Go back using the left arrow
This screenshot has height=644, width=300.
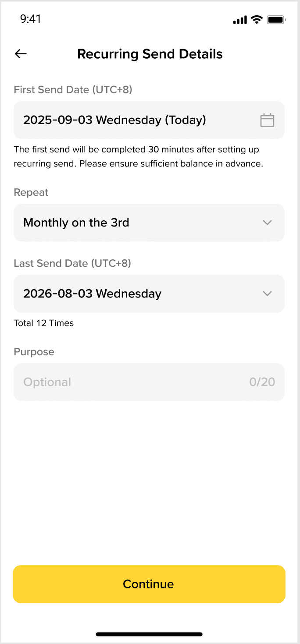click(21, 54)
